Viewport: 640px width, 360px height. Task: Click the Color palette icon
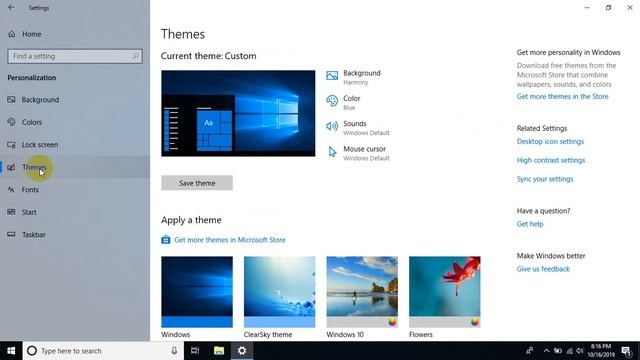click(x=332, y=101)
